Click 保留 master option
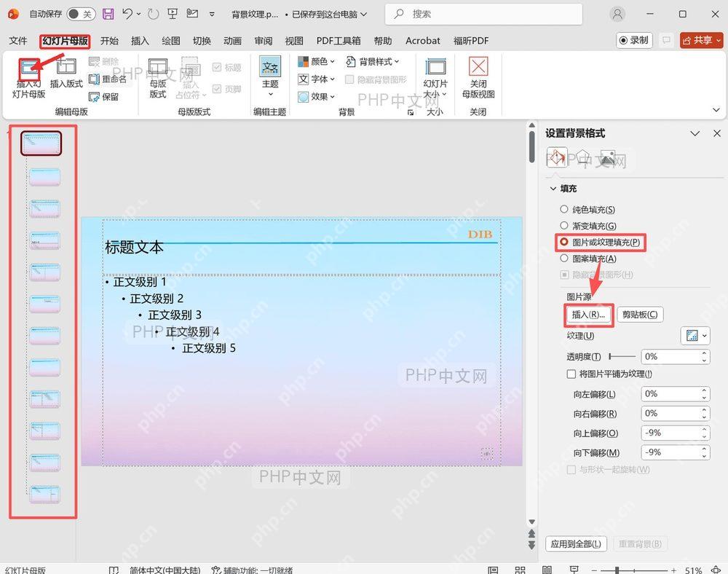Viewport: 728px width, 574px height. 103,97
